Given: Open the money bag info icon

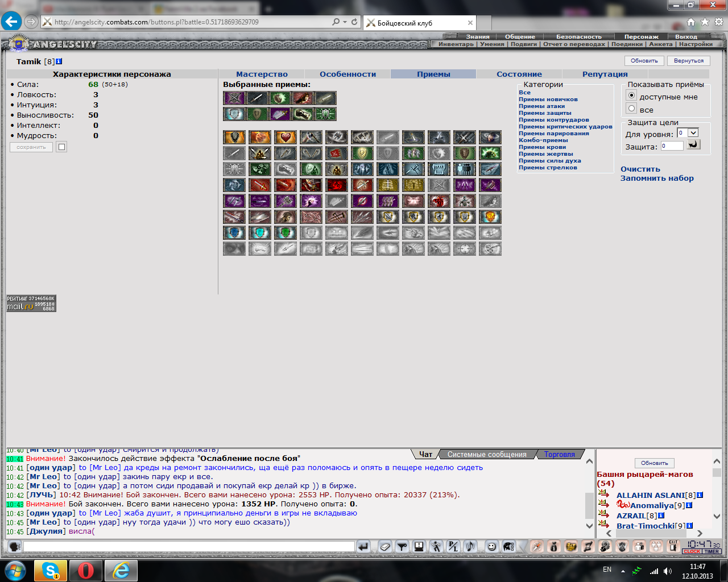Looking at the screenshot, I should 553,547.
